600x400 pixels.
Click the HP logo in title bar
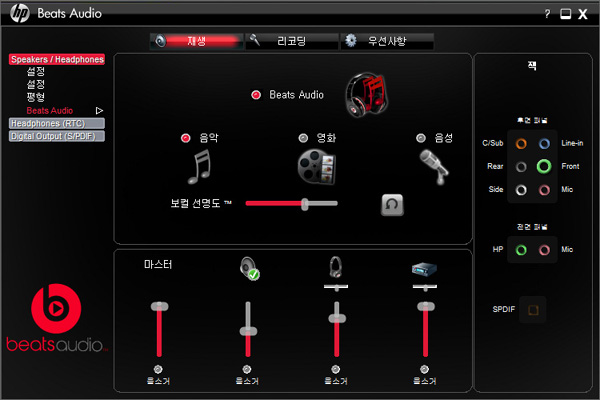(20, 13)
